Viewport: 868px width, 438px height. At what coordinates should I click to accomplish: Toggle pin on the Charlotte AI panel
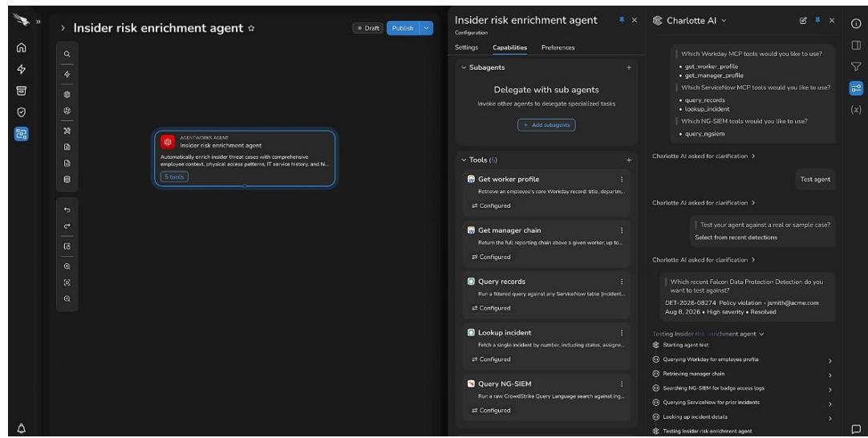point(817,21)
